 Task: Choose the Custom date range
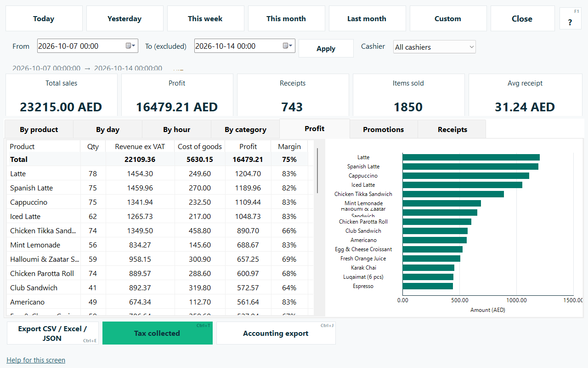pos(448,18)
